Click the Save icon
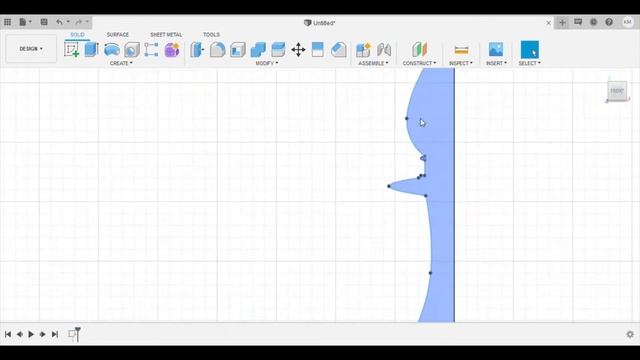The width and height of the screenshot is (640, 360). pyautogui.click(x=44, y=22)
